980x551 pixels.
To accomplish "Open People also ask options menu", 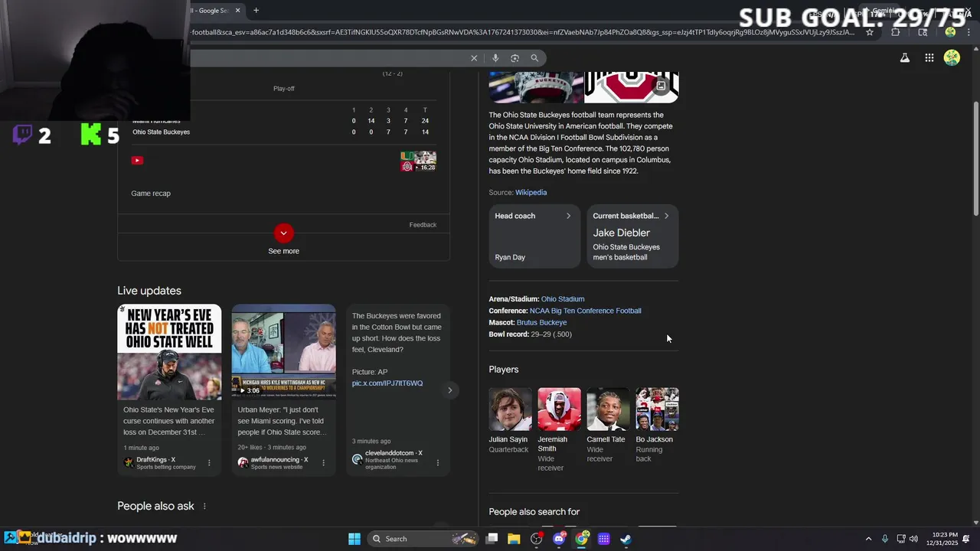I will 204,507.
